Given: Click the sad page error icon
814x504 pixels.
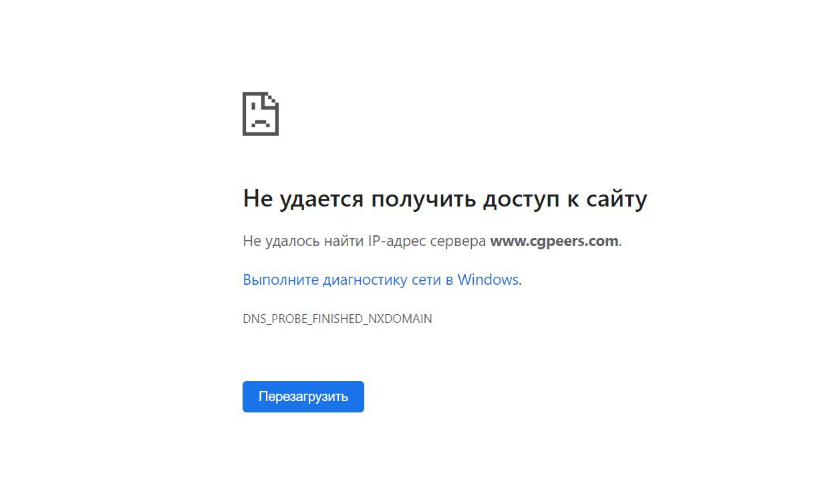Looking at the screenshot, I should click(x=261, y=114).
